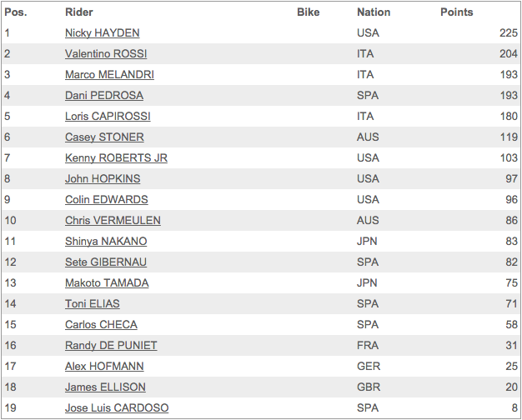This screenshot has height=420, width=522.
Task: Open Kenny ROBERTS JR link
Action: pos(116,158)
